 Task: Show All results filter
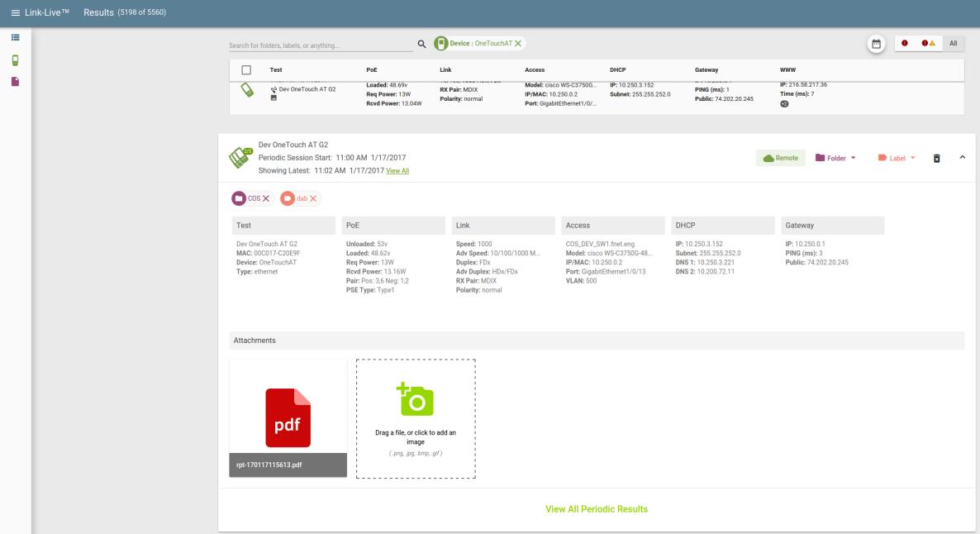[953, 44]
